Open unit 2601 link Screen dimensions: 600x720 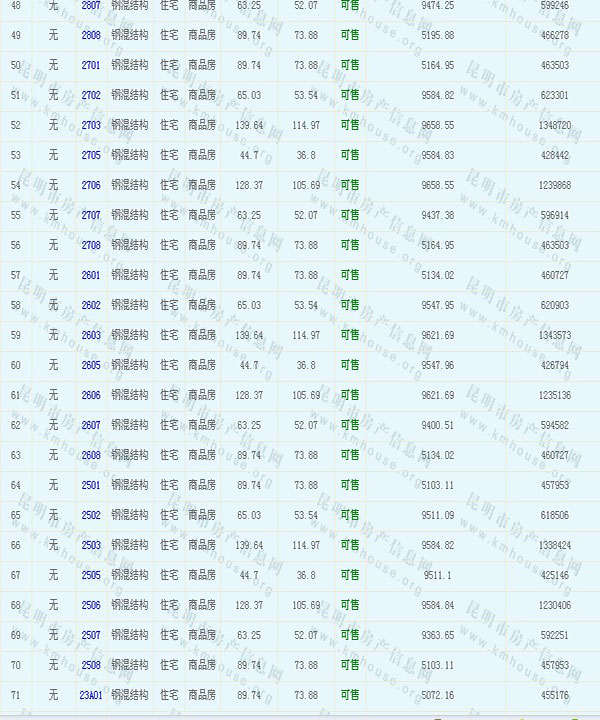[x=91, y=275]
